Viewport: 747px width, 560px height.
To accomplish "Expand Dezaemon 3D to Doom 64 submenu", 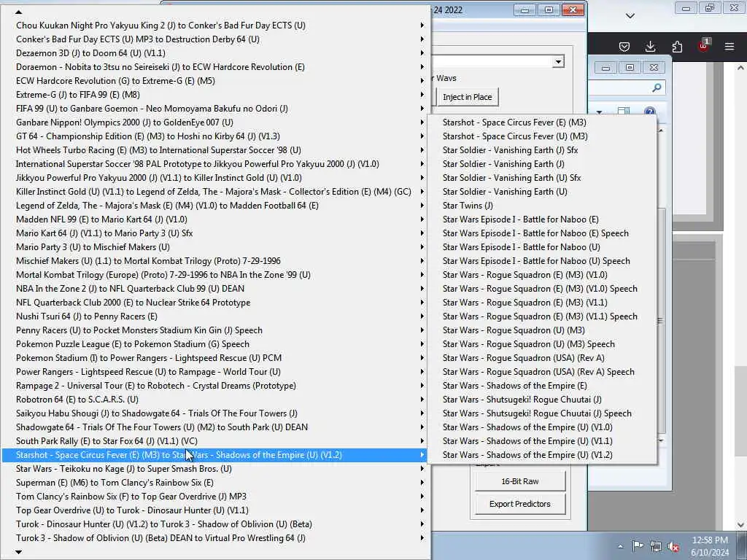I will [x=216, y=52].
